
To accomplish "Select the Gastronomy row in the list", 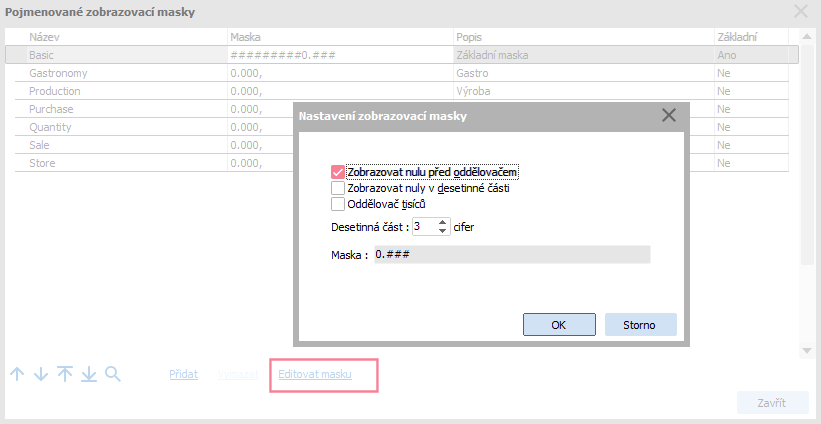I will pyautogui.click(x=120, y=73).
